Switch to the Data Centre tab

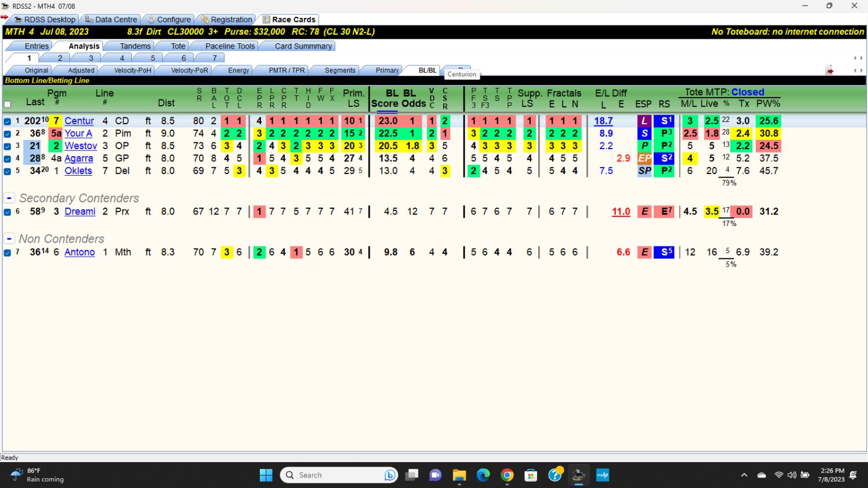111,19
